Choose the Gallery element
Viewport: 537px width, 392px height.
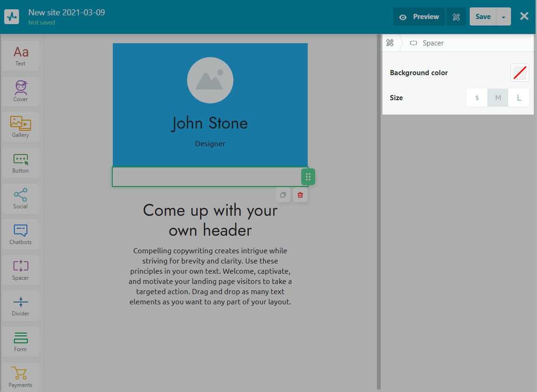20,127
